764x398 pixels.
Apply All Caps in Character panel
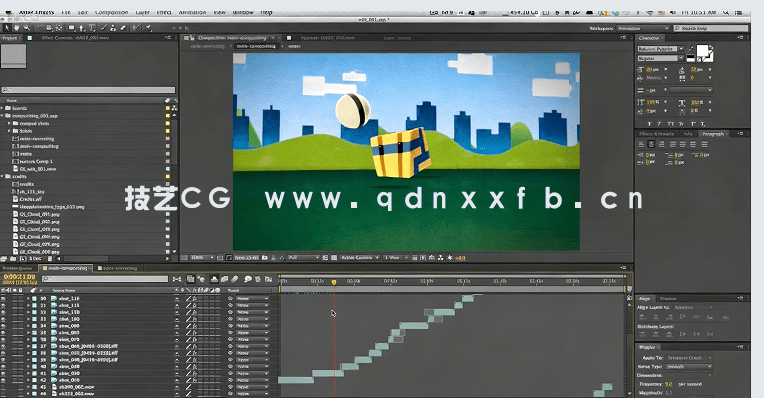click(670, 124)
